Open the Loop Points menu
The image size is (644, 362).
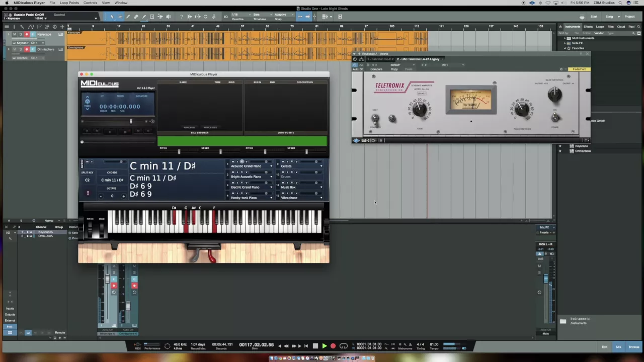(69, 3)
